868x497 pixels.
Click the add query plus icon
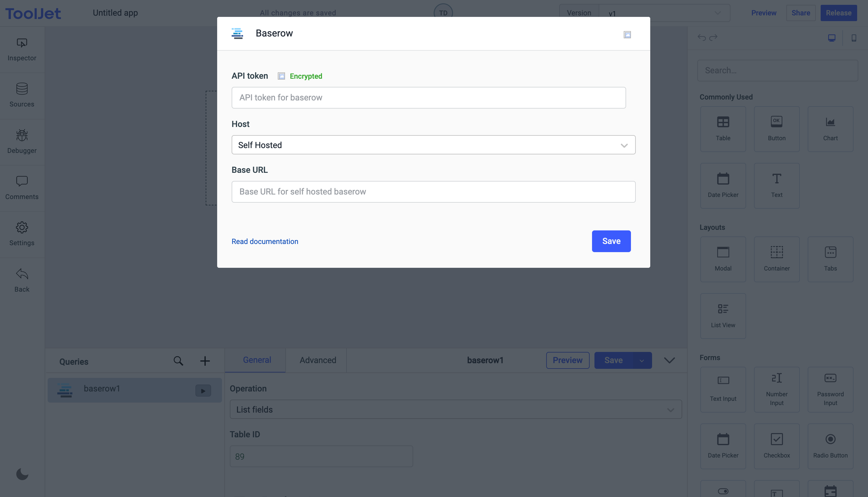(205, 361)
